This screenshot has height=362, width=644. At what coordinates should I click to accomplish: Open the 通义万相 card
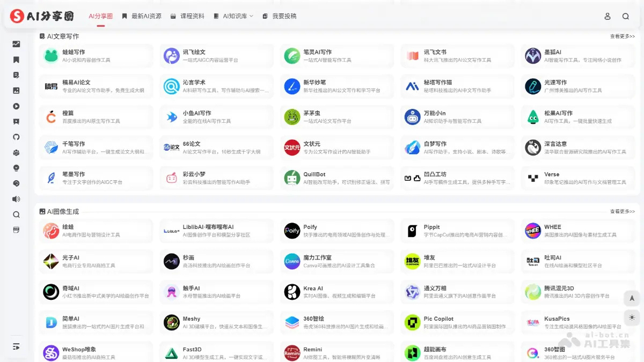(458, 292)
